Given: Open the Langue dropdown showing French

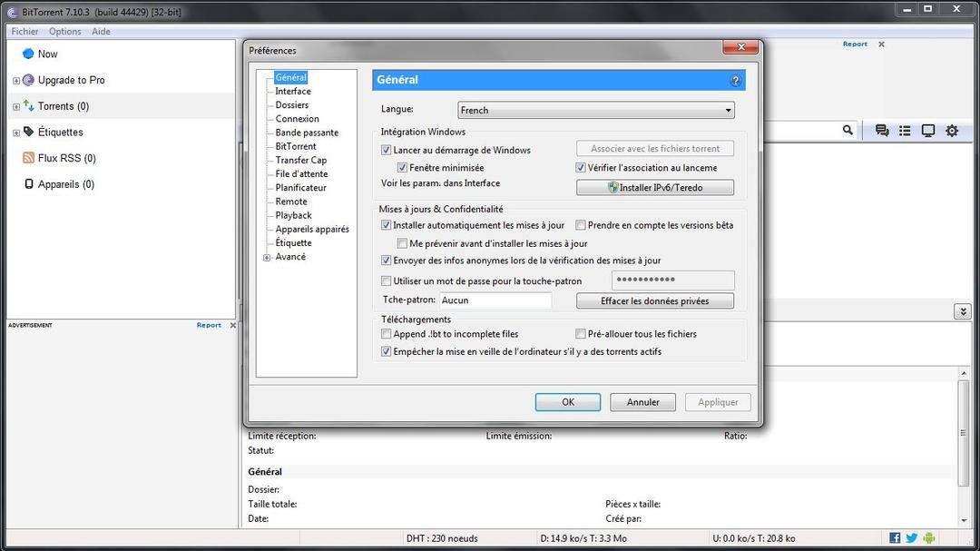Looking at the screenshot, I should 596,111.
